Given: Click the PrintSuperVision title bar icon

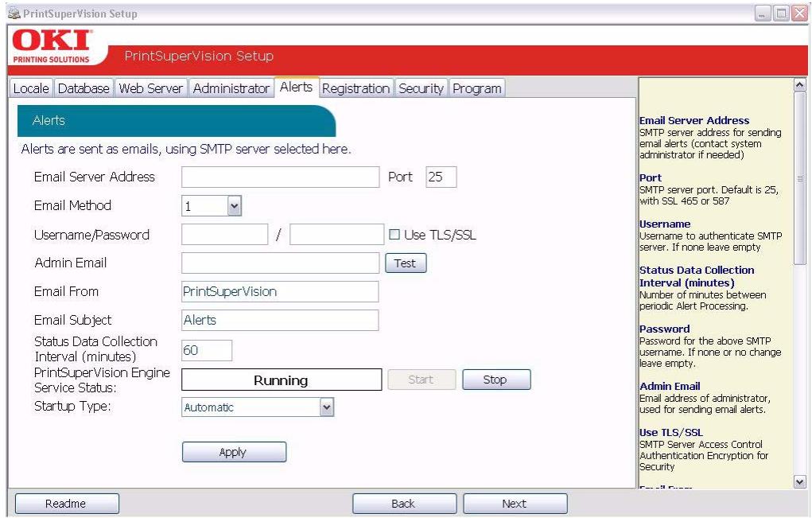Looking at the screenshot, I should (14, 14).
